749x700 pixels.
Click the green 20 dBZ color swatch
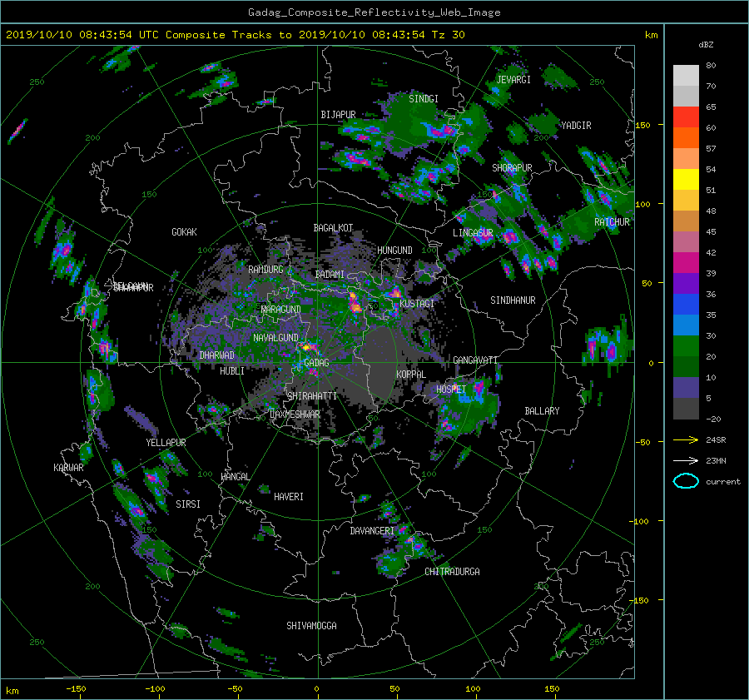(x=686, y=345)
